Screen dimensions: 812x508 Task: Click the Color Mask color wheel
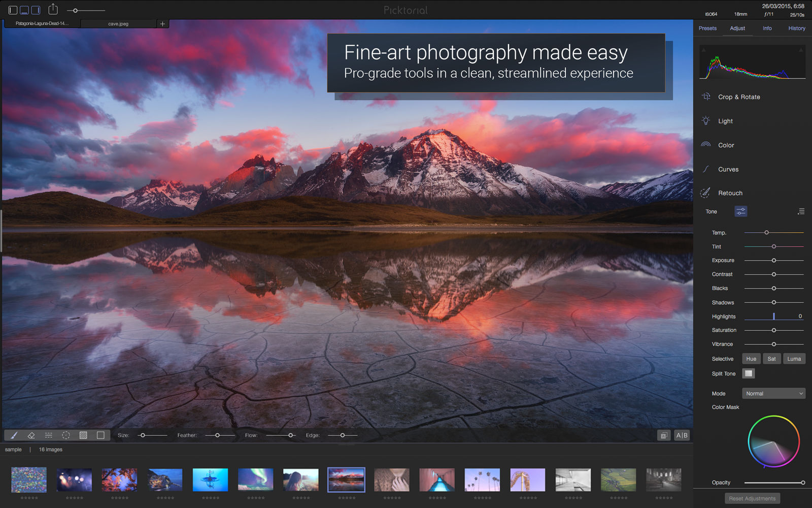coord(773,441)
